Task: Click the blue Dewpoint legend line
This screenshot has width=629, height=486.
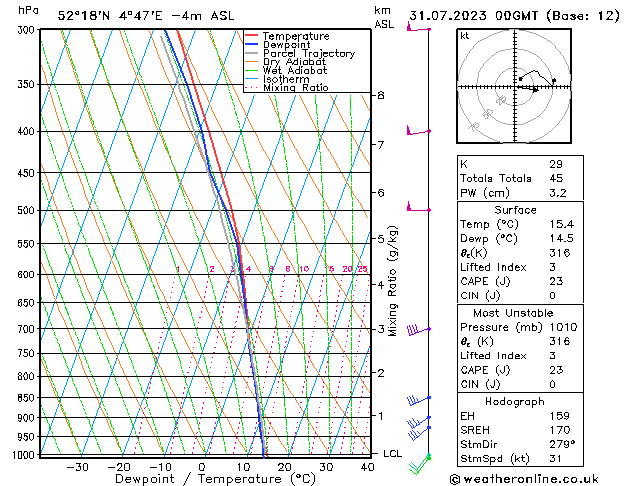Action: click(253, 45)
